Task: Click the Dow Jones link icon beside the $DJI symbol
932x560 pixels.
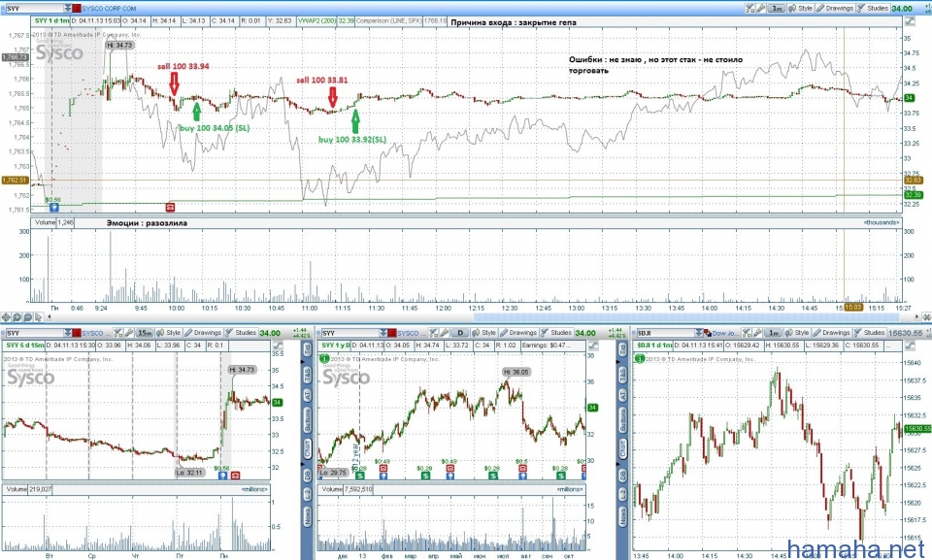Action: [708, 333]
